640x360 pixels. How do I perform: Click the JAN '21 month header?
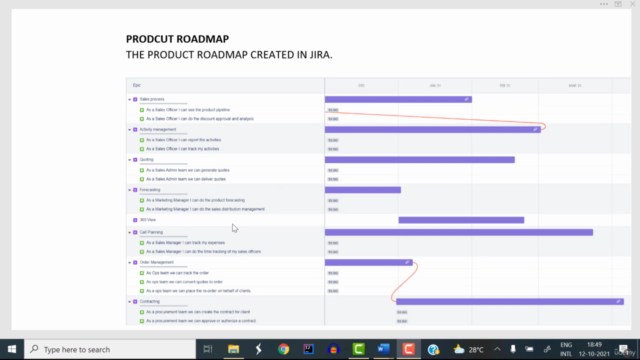pos(435,86)
